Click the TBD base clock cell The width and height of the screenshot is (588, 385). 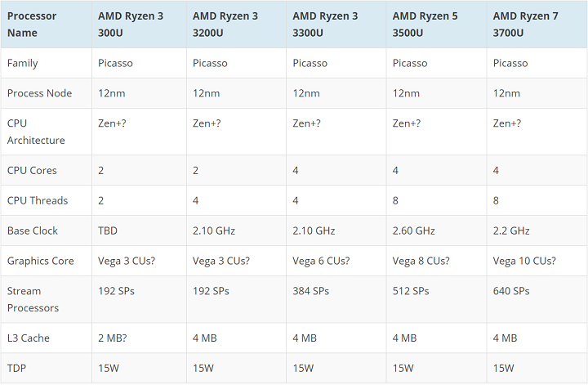click(108, 231)
